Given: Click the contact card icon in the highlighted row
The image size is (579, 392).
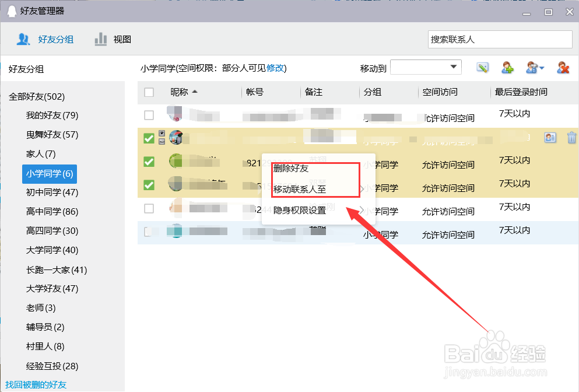Looking at the screenshot, I should coord(550,138).
